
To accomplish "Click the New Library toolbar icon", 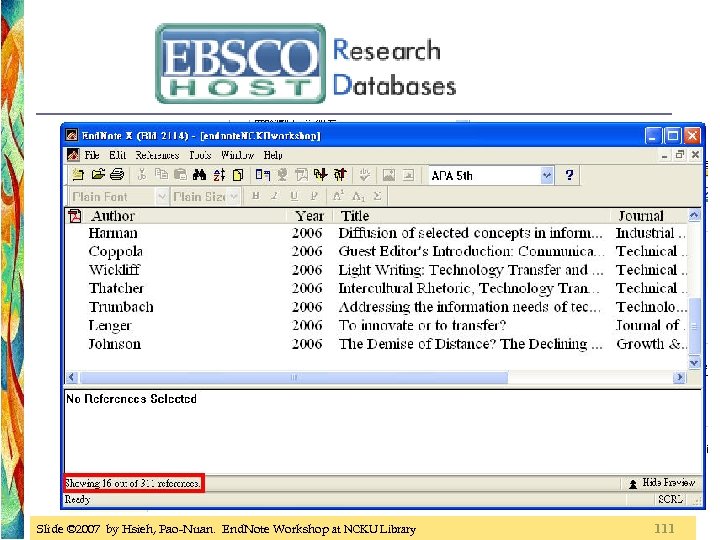I will 78,175.
